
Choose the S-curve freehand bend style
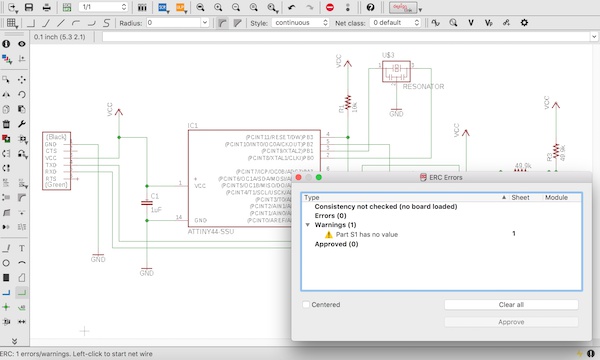point(106,23)
